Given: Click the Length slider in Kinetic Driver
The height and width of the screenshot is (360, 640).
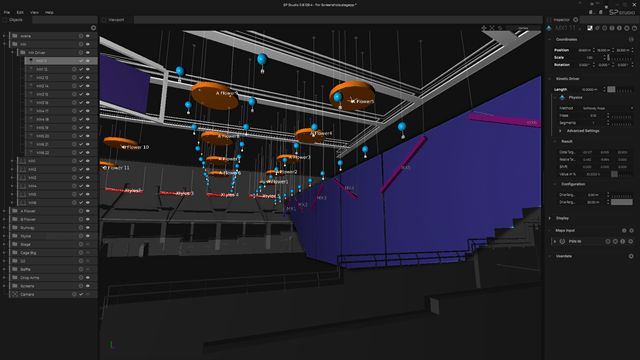Looking at the screenshot, I should (620, 89).
